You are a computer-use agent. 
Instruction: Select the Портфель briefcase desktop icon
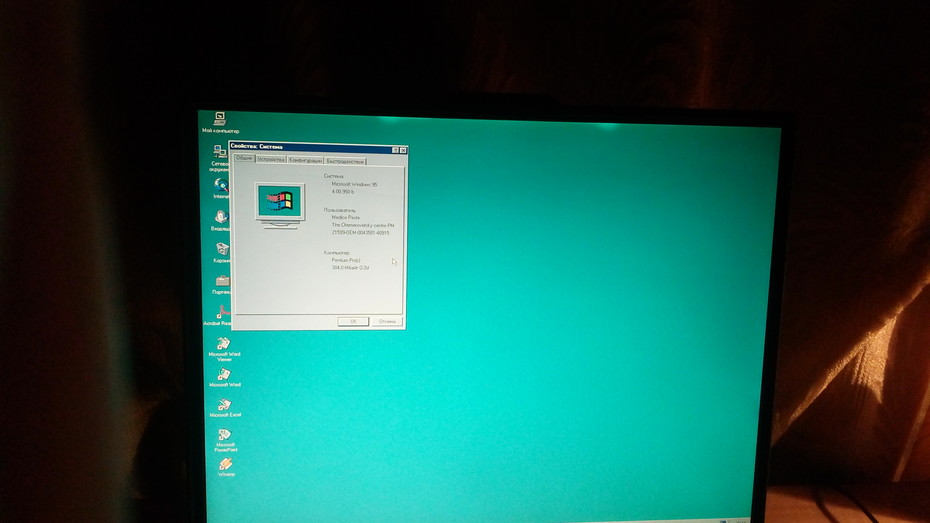click(x=222, y=284)
